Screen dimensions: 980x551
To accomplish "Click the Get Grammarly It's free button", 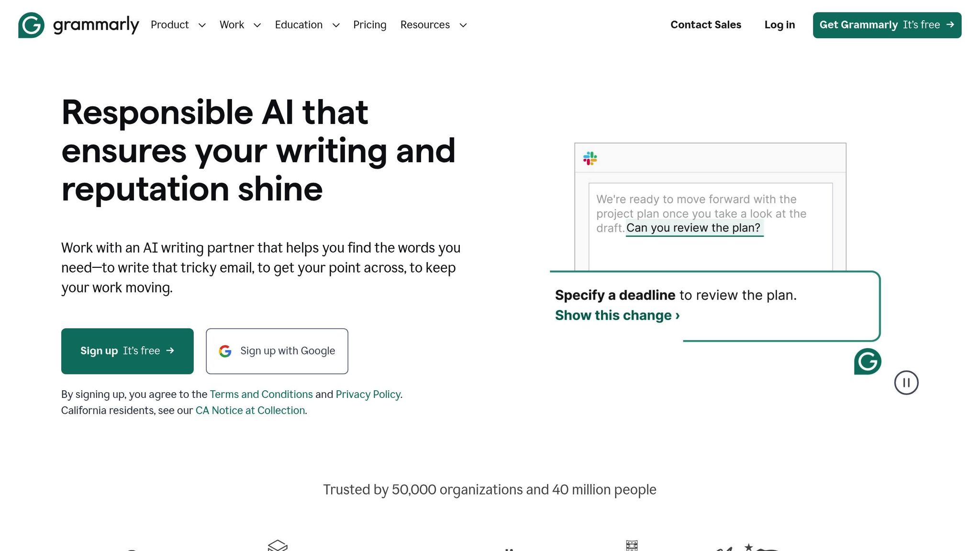I will point(886,25).
